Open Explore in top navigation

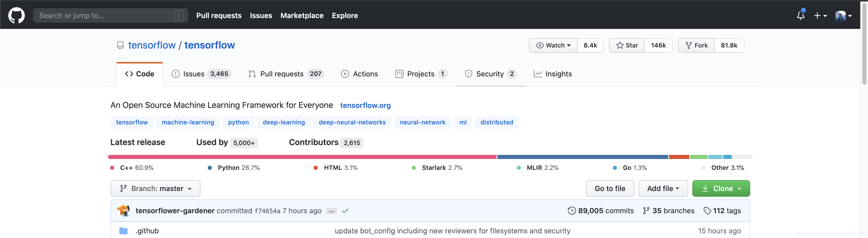pos(345,15)
